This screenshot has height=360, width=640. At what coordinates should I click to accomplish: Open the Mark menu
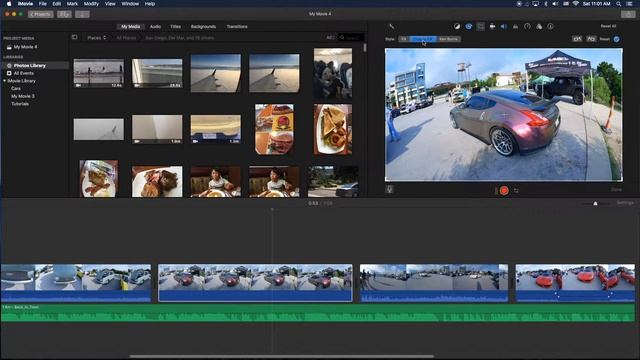point(72,4)
